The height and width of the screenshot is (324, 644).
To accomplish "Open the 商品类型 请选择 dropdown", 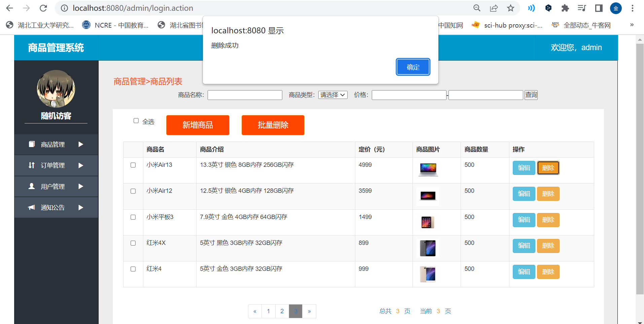I will click(333, 95).
